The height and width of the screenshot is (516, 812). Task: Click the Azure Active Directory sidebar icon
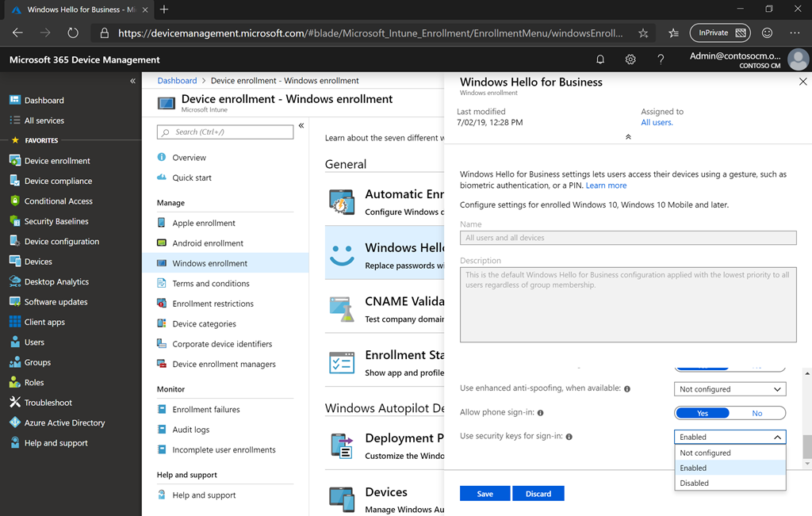pos(14,422)
